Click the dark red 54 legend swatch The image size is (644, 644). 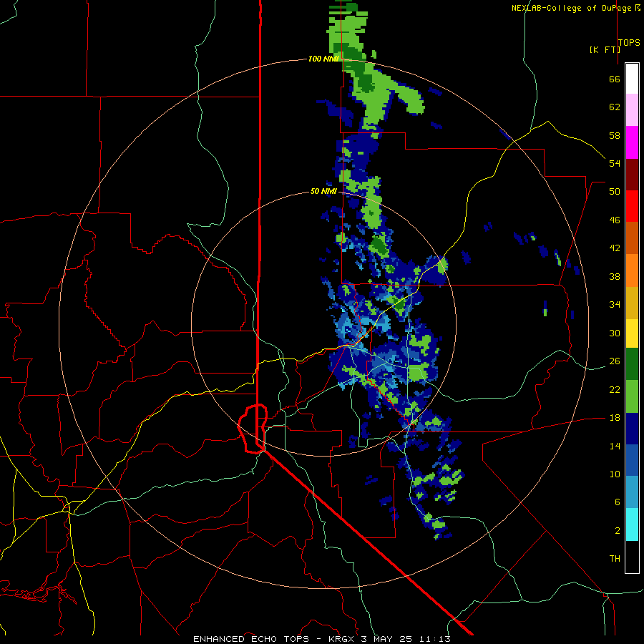tap(632, 175)
